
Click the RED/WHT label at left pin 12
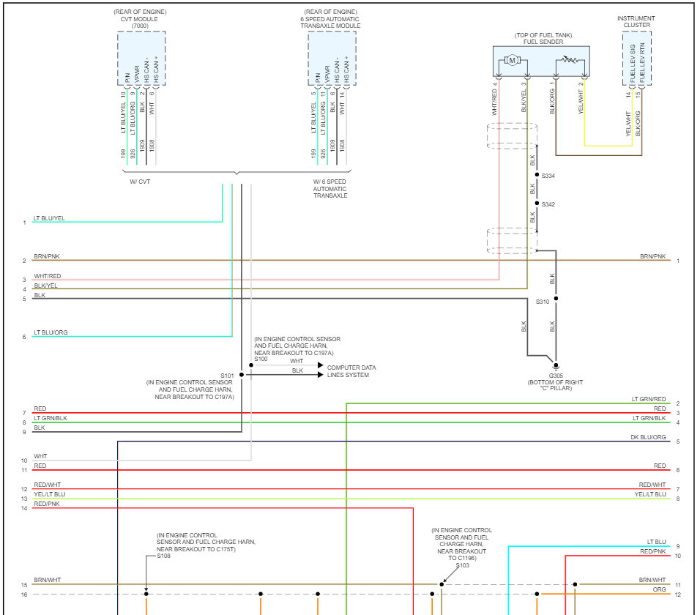click(x=48, y=485)
